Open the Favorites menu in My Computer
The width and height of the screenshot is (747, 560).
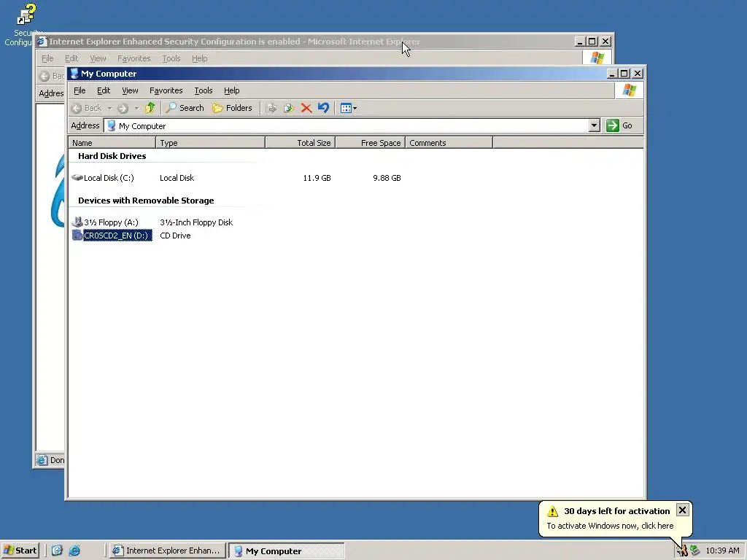point(166,90)
